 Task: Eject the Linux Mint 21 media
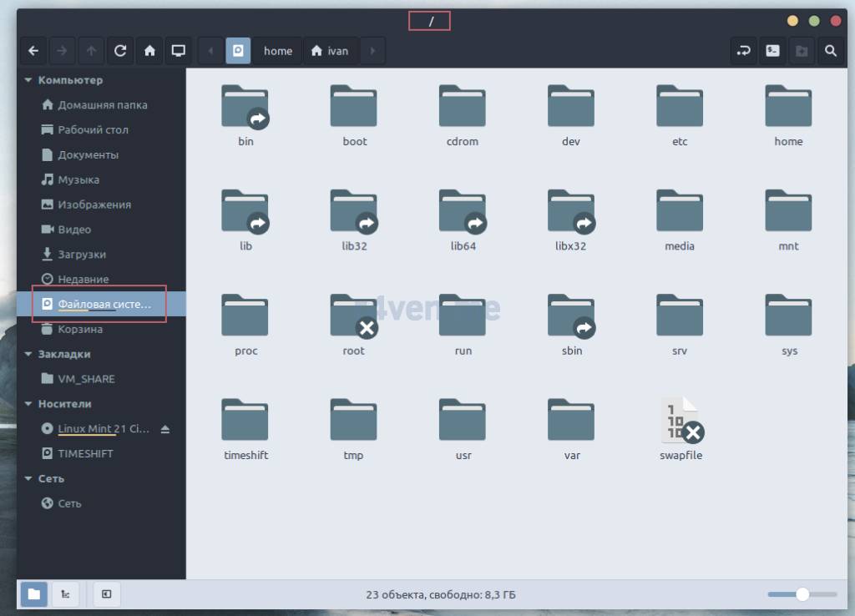pyautogui.click(x=165, y=429)
